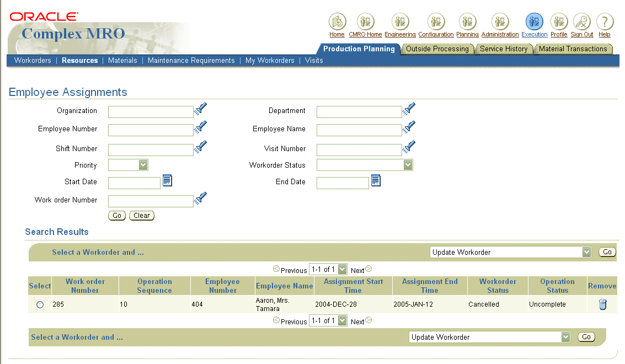Viewport: 625px width, 364px height.
Task: Click the Engineering icon
Action: coord(400,22)
